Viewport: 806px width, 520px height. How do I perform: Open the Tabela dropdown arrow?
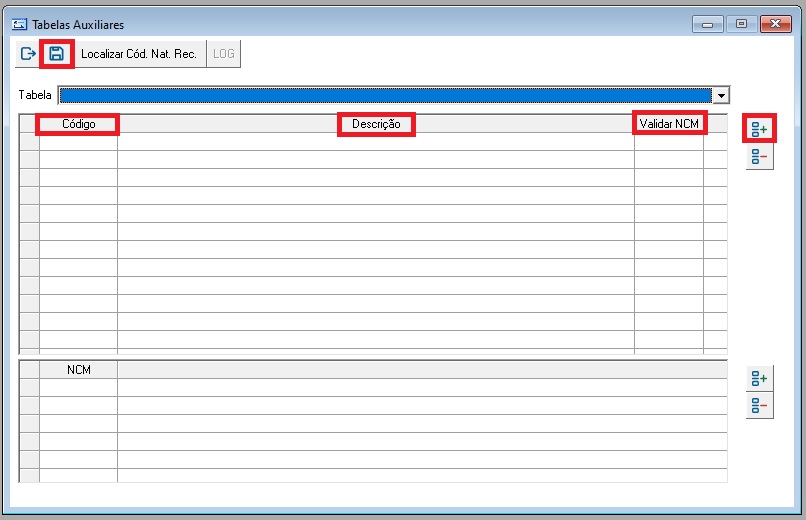click(721, 95)
